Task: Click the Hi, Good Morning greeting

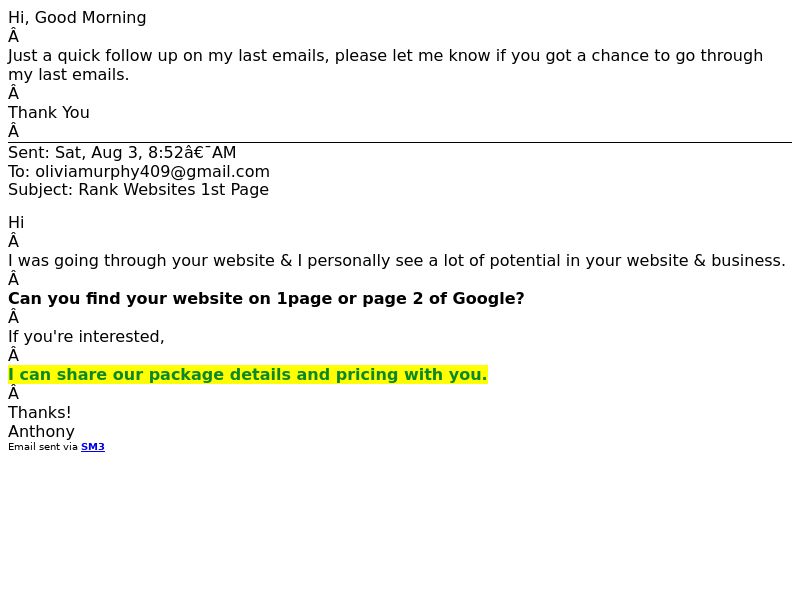Action: [77, 18]
